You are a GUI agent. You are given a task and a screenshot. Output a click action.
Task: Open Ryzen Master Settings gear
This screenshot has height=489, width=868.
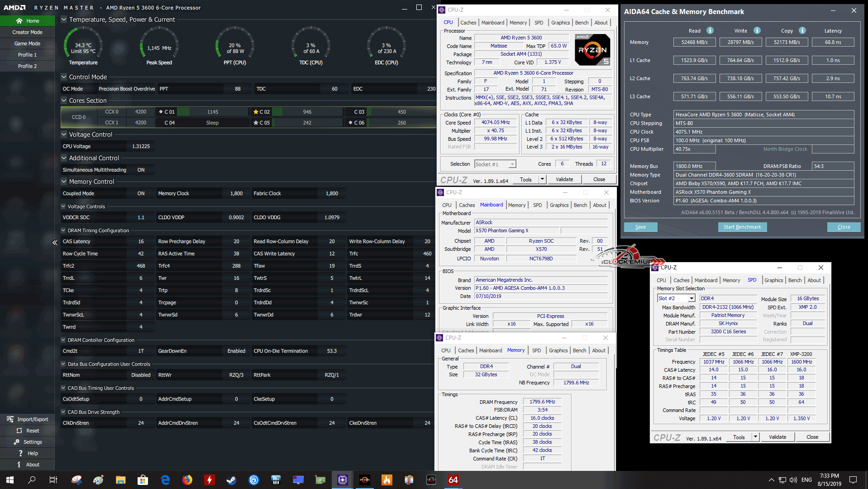coord(17,442)
